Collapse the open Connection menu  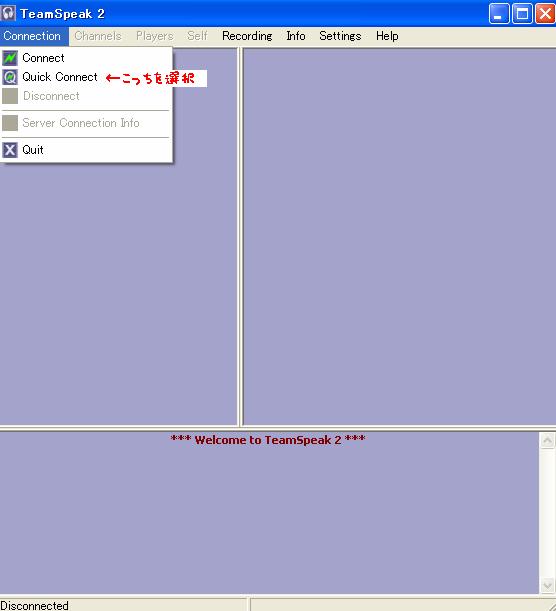tap(32, 36)
